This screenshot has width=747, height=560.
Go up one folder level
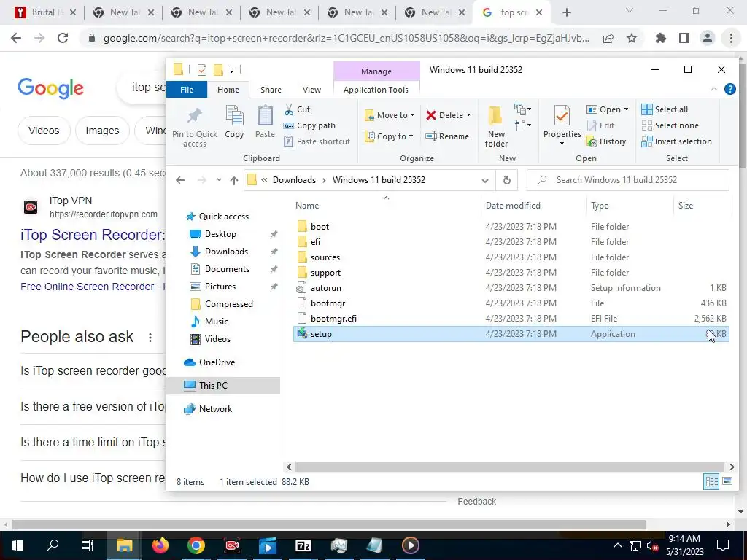(x=234, y=180)
